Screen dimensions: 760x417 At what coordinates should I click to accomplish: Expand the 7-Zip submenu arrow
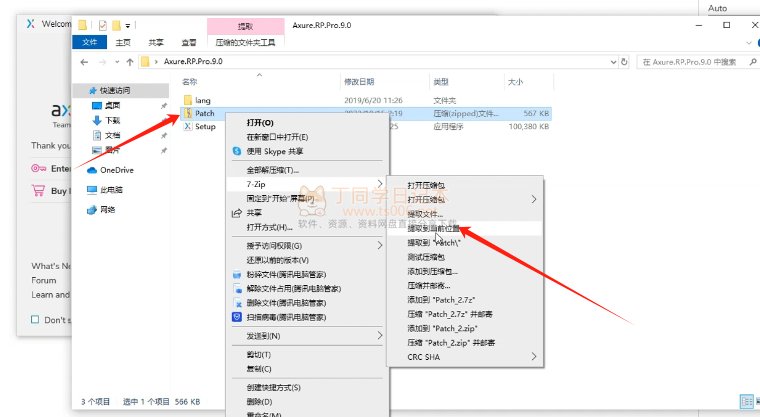(x=380, y=184)
